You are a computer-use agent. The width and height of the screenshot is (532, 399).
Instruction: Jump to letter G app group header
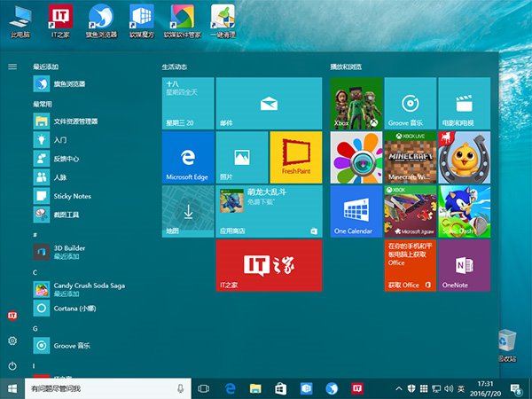[x=35, y=328]
